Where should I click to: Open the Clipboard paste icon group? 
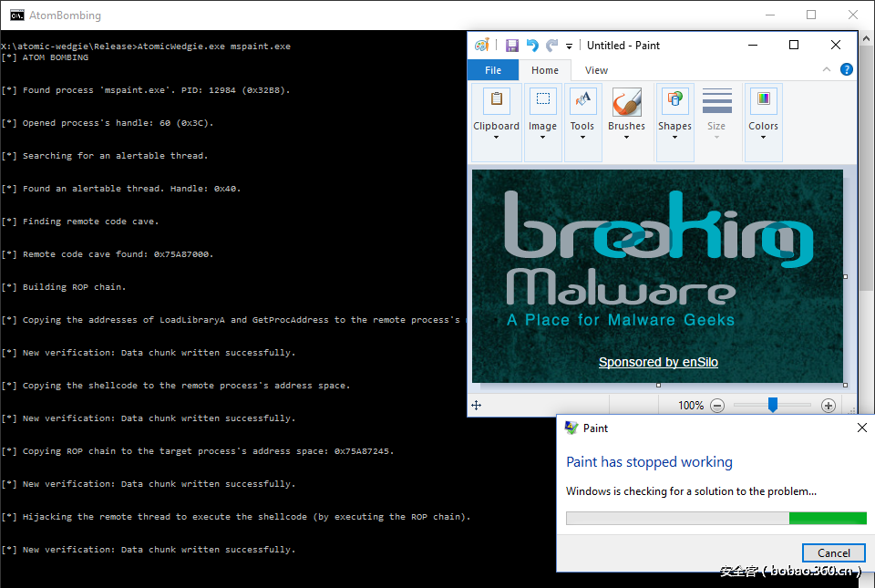(x=497, y=100)
